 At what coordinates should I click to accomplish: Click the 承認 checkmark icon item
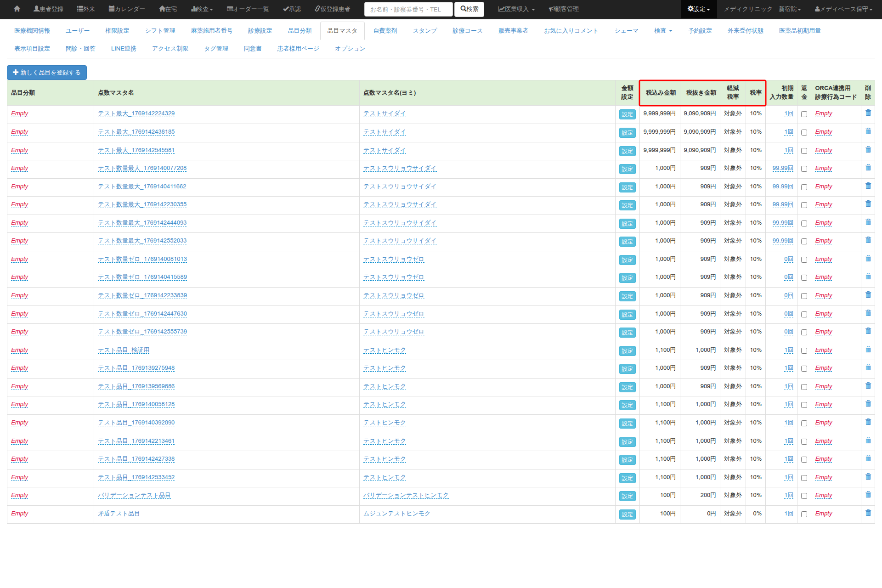pos(292,9)
